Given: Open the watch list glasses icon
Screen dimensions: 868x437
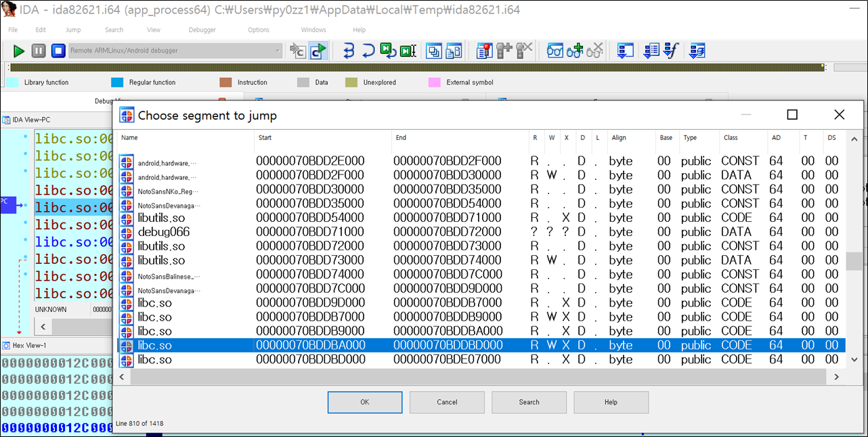Looking at the screenshot, I should click(x=555, y=51).
